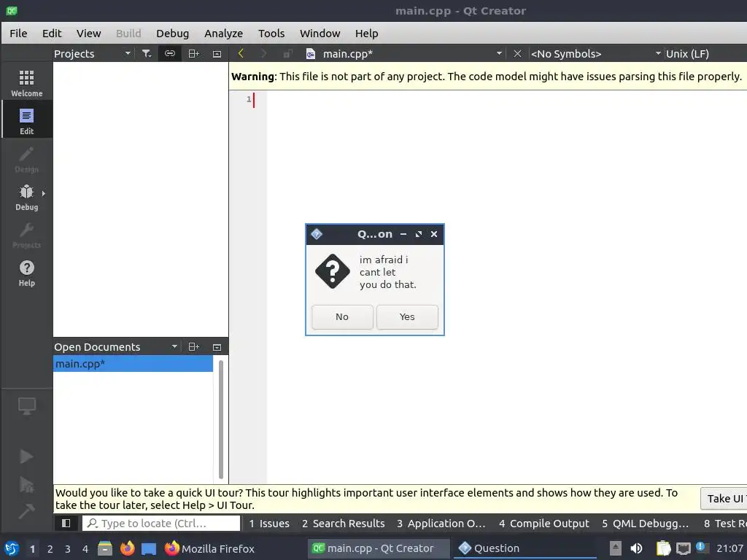
Task: Open the Help menu in menu bar
Action: click(366, 34)
